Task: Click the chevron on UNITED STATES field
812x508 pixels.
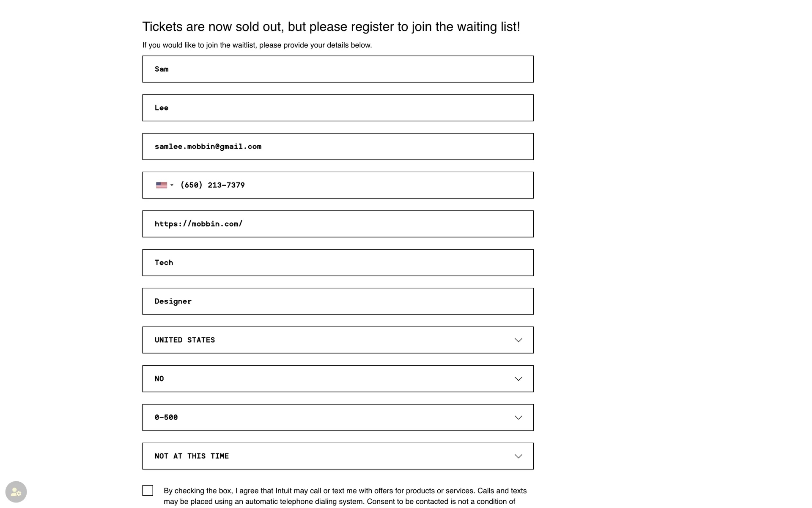Action: point(518,340)
